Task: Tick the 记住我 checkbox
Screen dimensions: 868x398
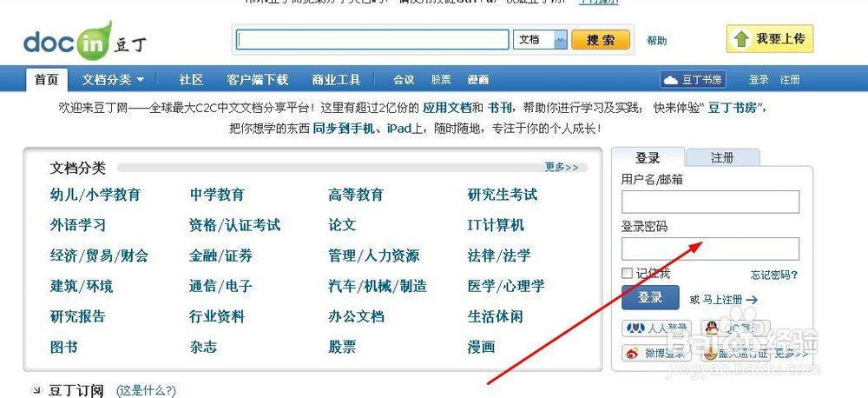Action: click(x=628, y=273)
